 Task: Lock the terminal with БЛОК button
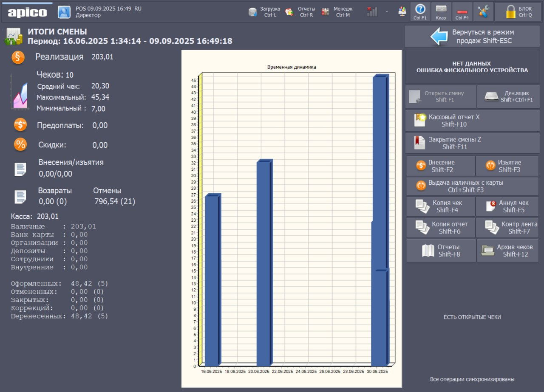coord(518,12)
